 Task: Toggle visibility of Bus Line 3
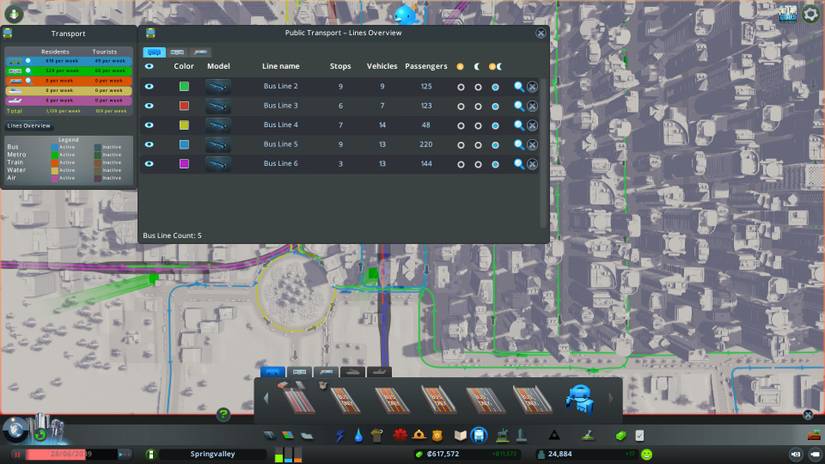[149, 106]
